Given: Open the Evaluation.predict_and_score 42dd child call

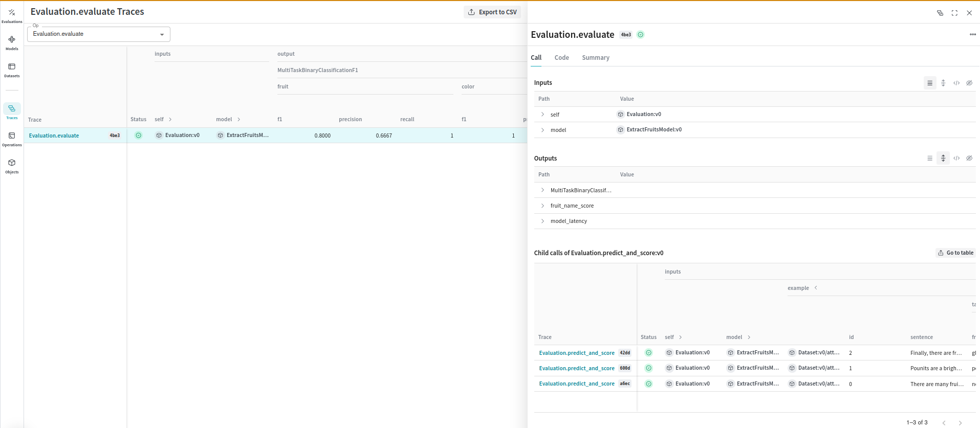Looking at the screenshot, I should pos(577,353).
